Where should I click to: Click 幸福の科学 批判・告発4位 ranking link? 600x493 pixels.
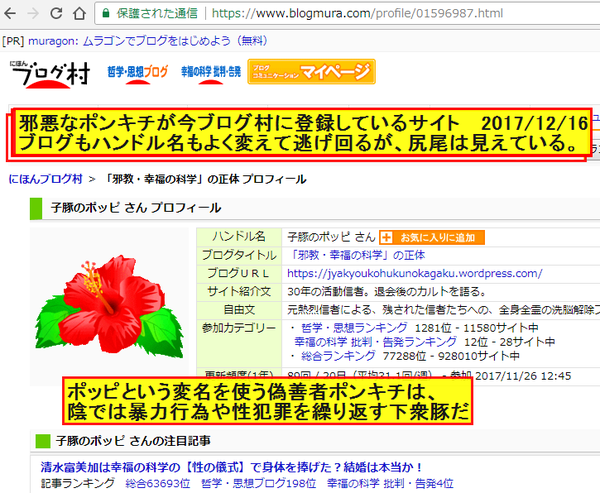[390, 483]
